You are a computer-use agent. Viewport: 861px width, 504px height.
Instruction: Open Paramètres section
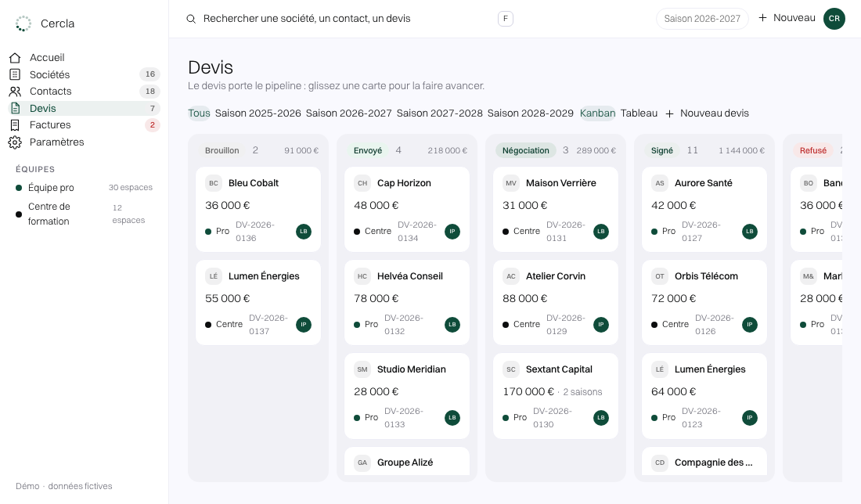pyautogui.click(x=85, y=142)
